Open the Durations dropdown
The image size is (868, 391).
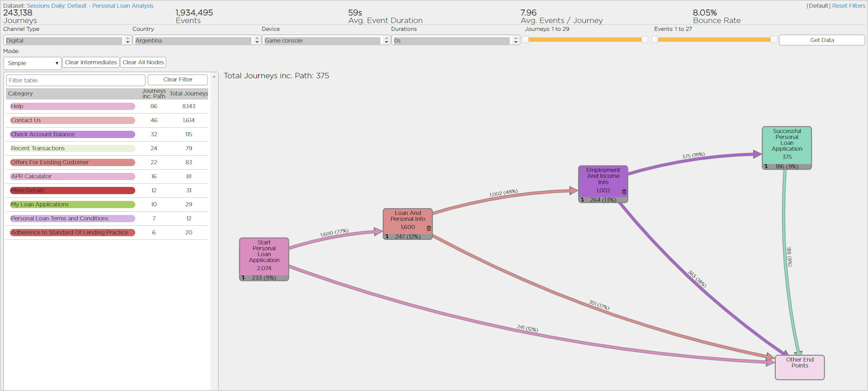pos(455,41)
